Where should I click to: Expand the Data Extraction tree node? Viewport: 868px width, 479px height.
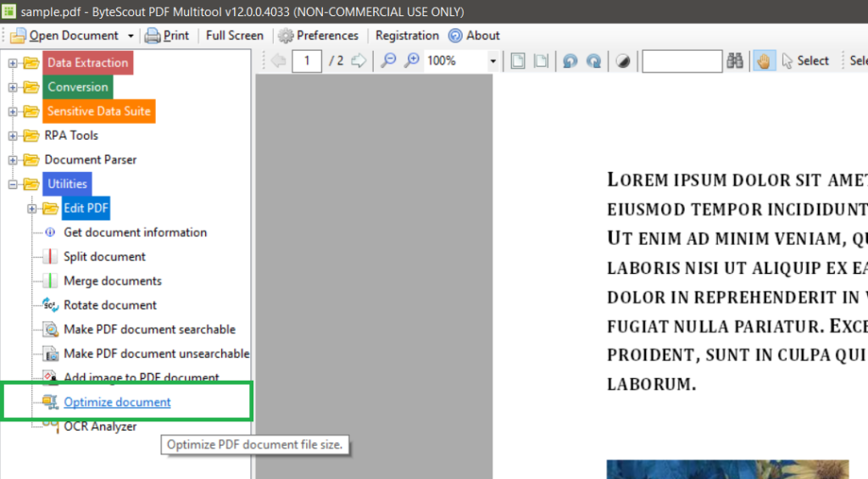pyautogui.click(x=13, y=63)
